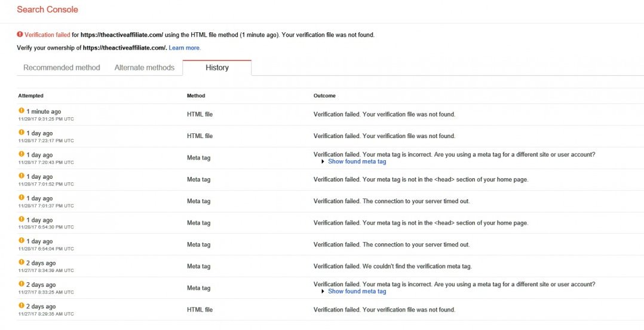Image resolution: width=644 pixels, height=330 pixels.
Task: Click Meta tag method in the 7:01:37 PM row
Action: (x=199, y=201)
